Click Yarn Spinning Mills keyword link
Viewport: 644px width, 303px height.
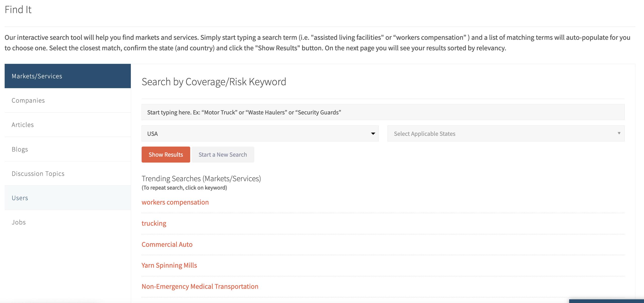[169, 265]
